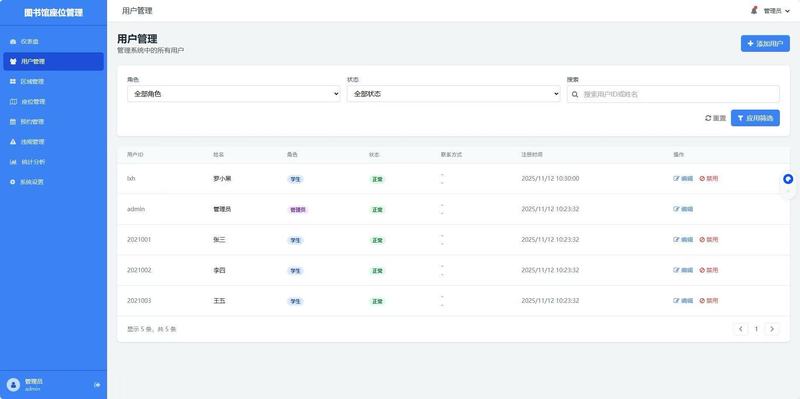The width and height of the screenshot is (800, 399).
Task: Click user ID admin cell in table
Action: (x=136, y=209)
